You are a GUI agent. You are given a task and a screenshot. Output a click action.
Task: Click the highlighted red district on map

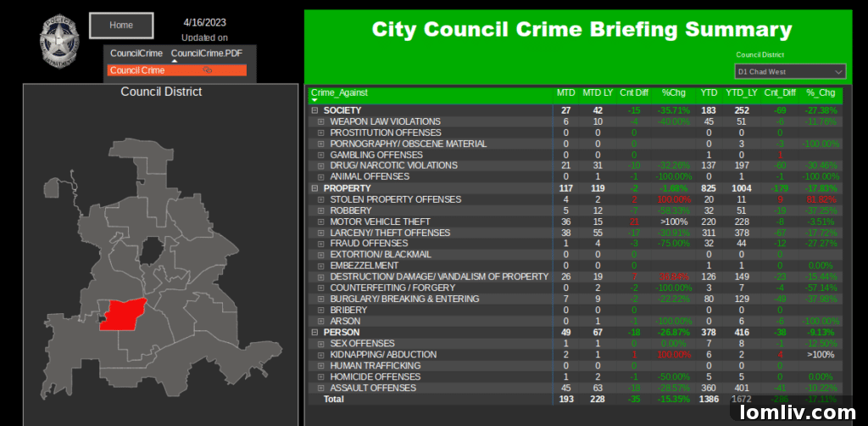pyautogui.click(x=122, y=314)
